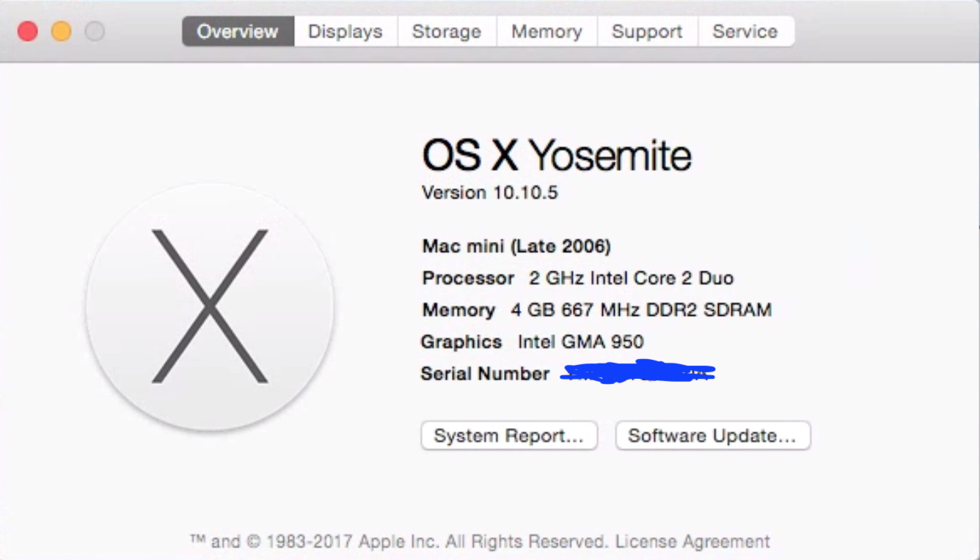Click the Memory 4 GB DDR2 SDRAM line

[x=596, y=310]
